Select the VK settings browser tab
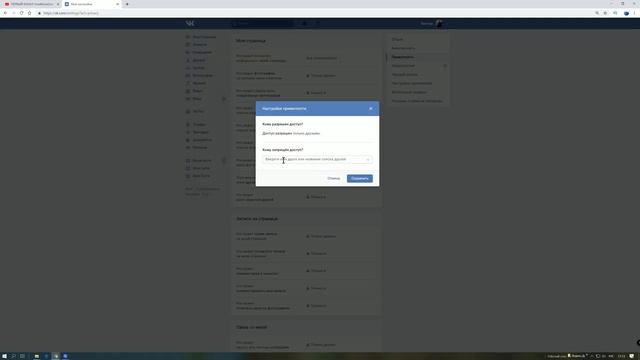Screen dimensions: 640x360 click(91, 4)
